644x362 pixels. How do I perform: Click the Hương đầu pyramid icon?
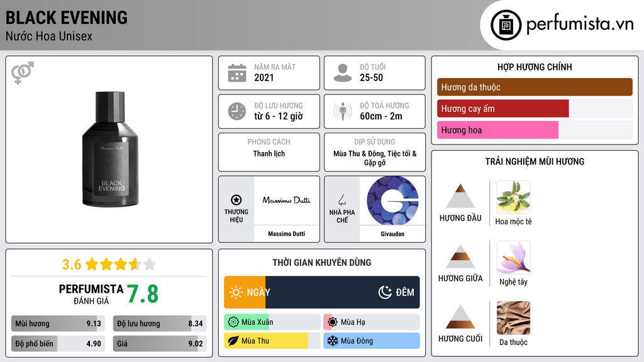pos(460,196)
